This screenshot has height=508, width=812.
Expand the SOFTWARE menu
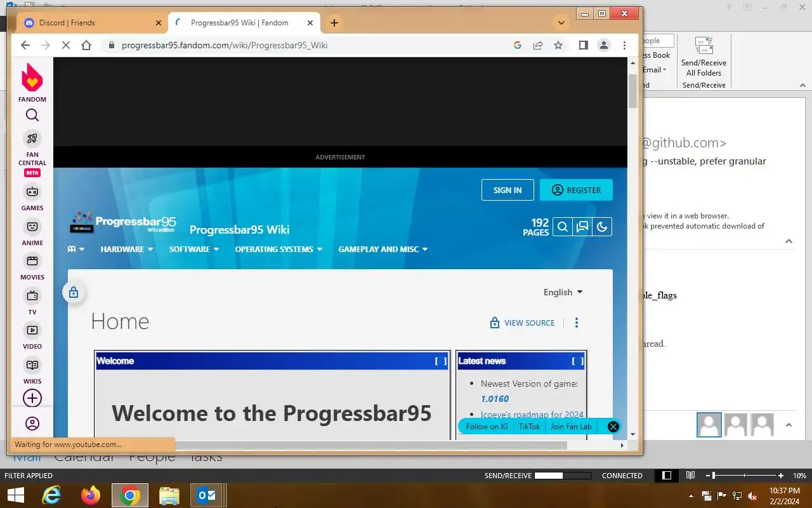coord(194,249)
